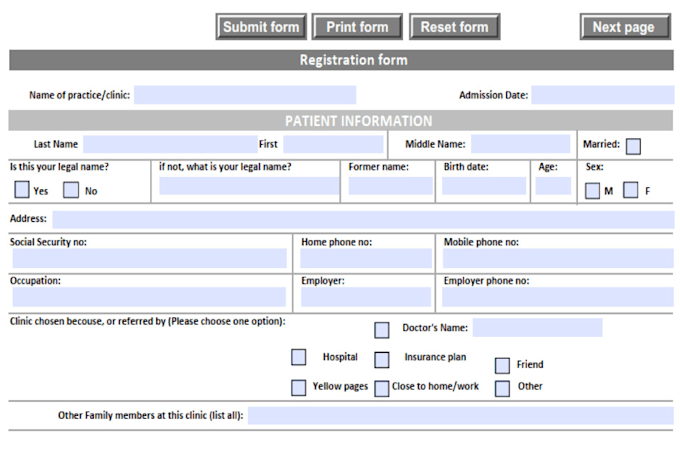The image size is (680, 453).
Task: Check the Hospital referral option
Action: click(x=298, y=357)
